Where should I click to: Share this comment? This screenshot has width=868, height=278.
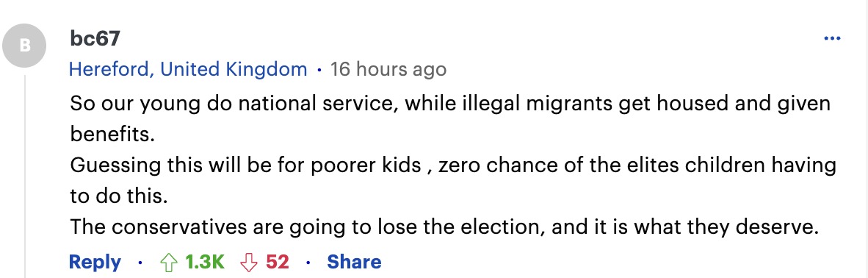[354, 262]
